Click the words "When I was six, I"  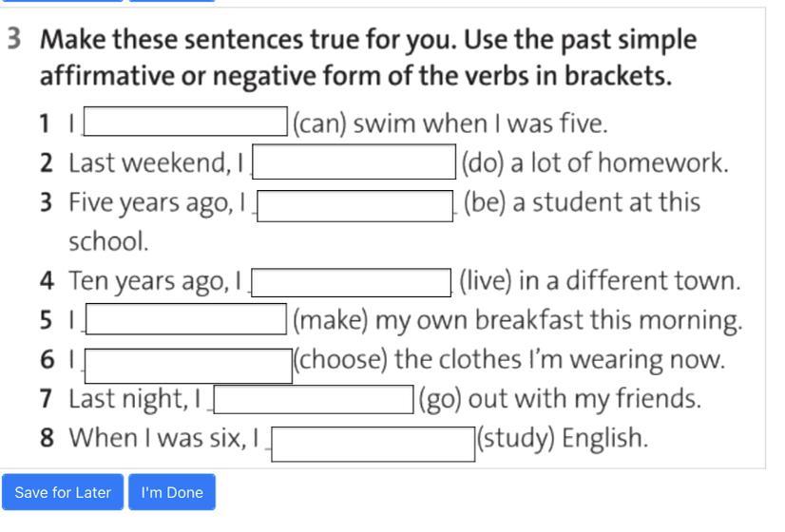[x=163, y=439]
